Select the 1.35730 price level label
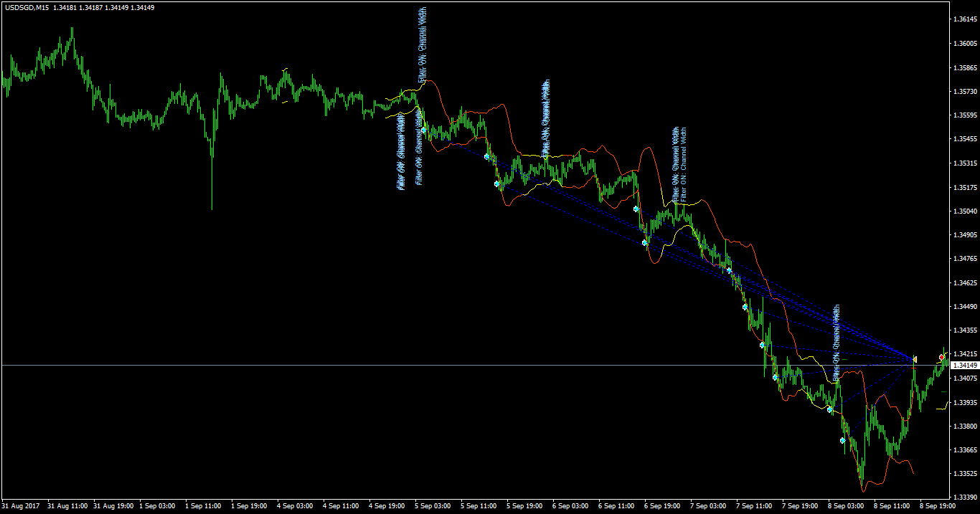The height and width of the screenshot is (514, 980). pos(964,91)
